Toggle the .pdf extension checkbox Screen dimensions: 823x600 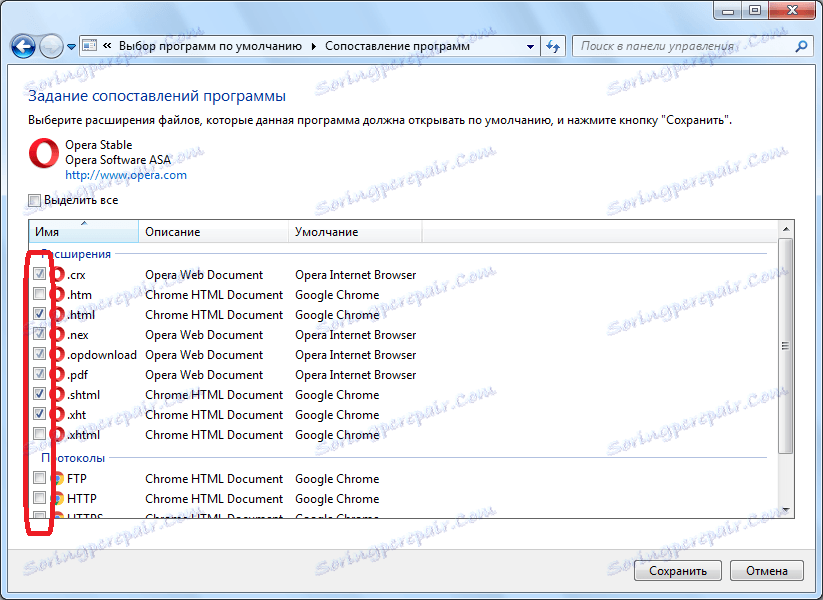[x=39, y=373]
